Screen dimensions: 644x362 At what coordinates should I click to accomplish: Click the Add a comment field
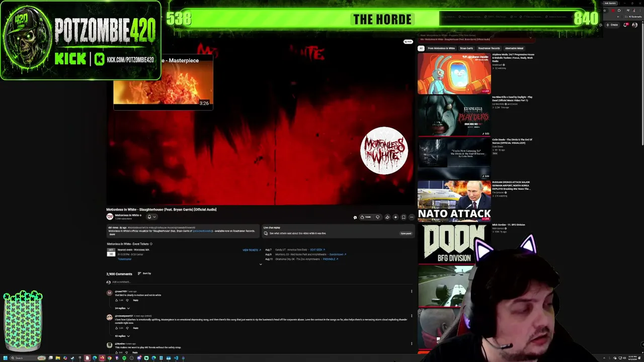(262, 282)
